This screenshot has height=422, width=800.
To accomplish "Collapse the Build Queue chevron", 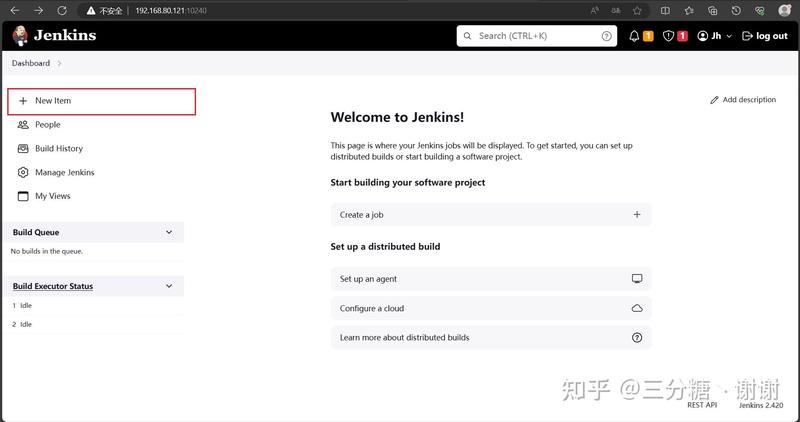I will (x=169, y=232).
